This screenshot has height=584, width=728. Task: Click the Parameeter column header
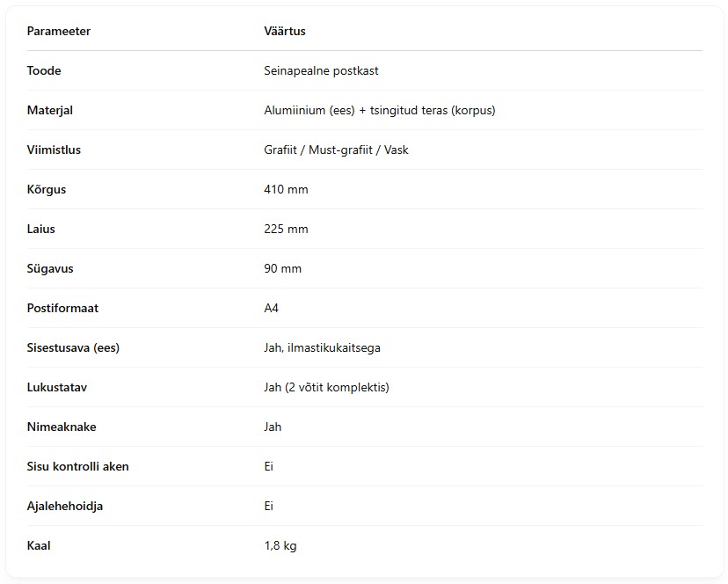pos(59,31)
